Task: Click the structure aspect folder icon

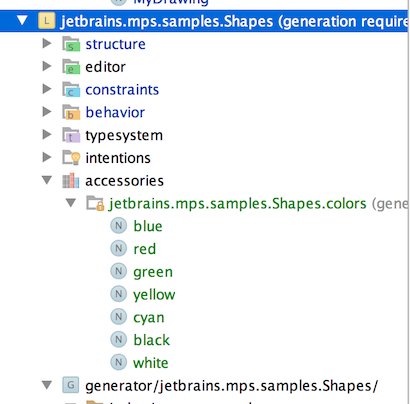Action: (x=71, y=44)
